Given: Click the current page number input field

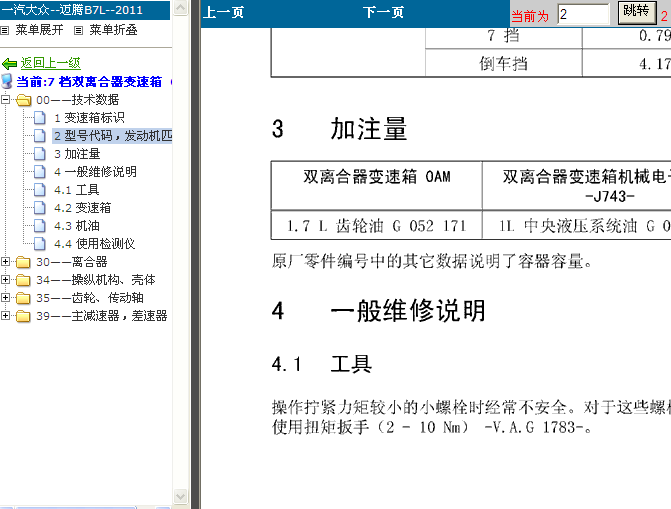Looking at the screenshot, I should (583, 14).
